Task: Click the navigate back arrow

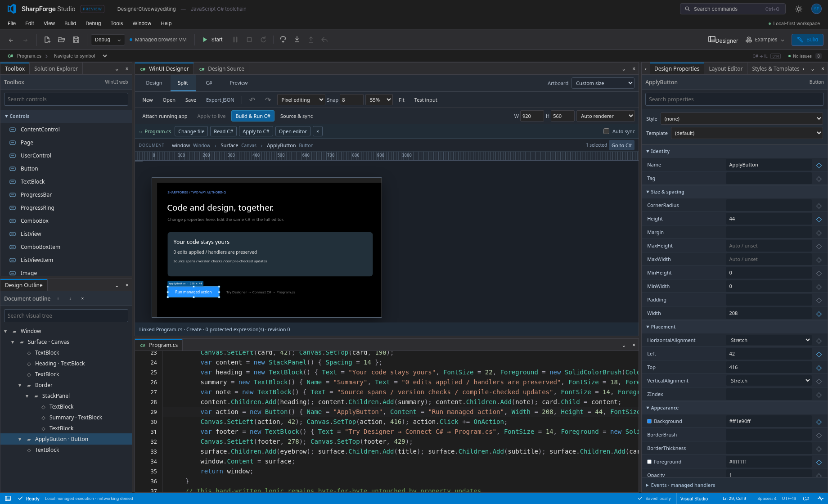Action: (11, 40)
